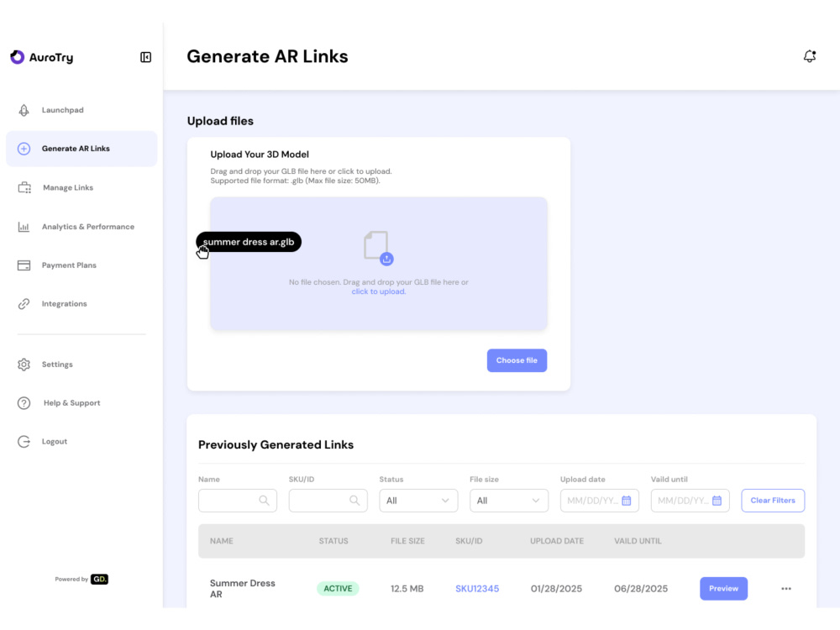Click the Logout arrow icon

click(24, 442)
